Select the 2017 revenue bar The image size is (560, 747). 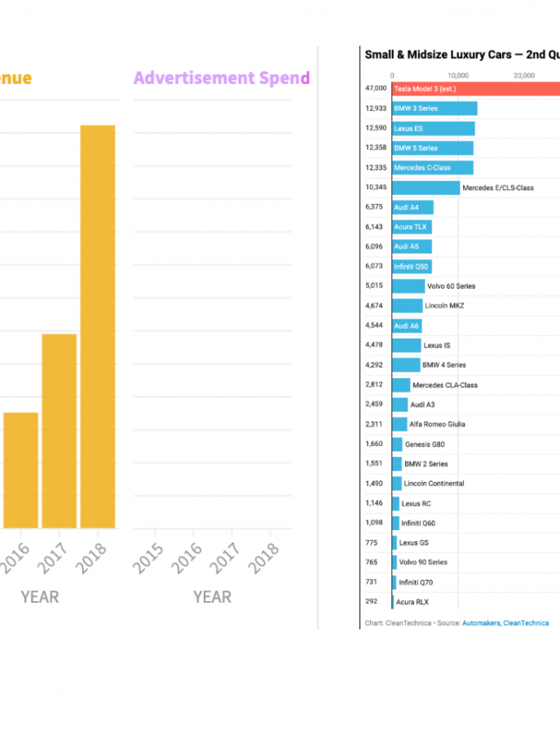click(59, 431)
